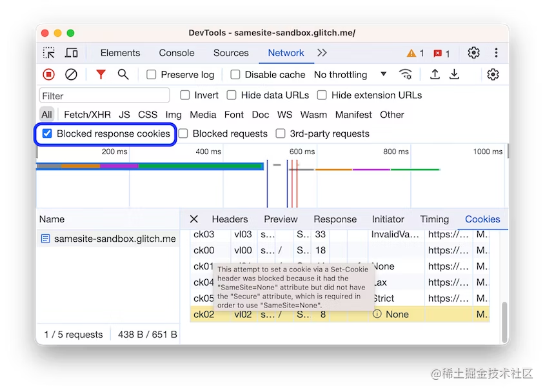This screenshot has width=545, height=392.
Task: Click info icon in ck02 row
Action: point(377,314)
